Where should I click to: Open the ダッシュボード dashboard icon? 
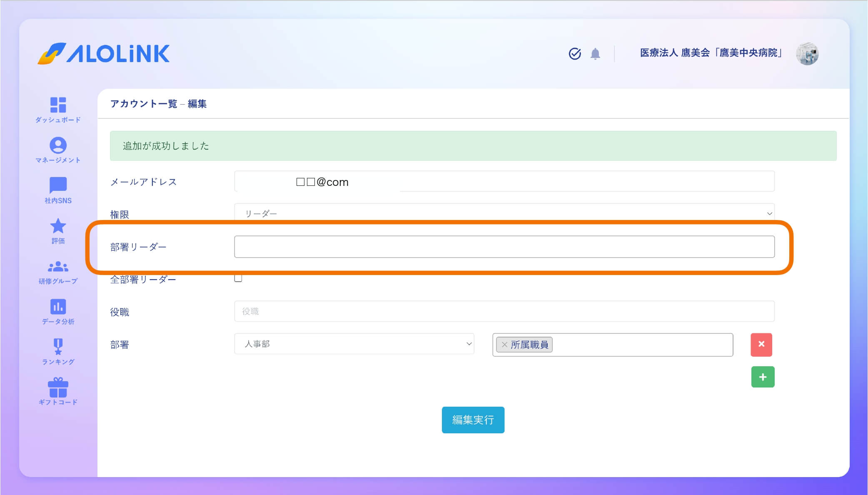[x=58, y=105]
